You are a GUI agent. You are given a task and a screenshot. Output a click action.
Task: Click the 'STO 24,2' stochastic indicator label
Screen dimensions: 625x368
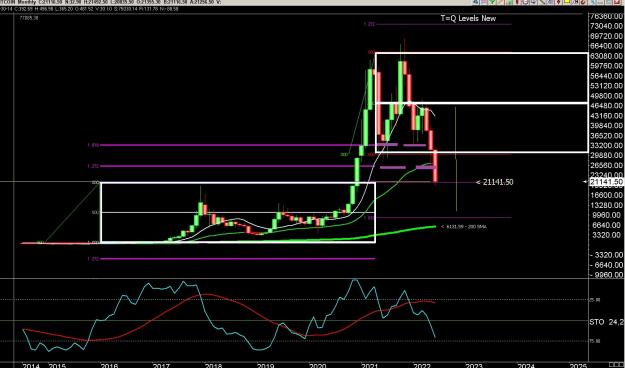point(607,322)
